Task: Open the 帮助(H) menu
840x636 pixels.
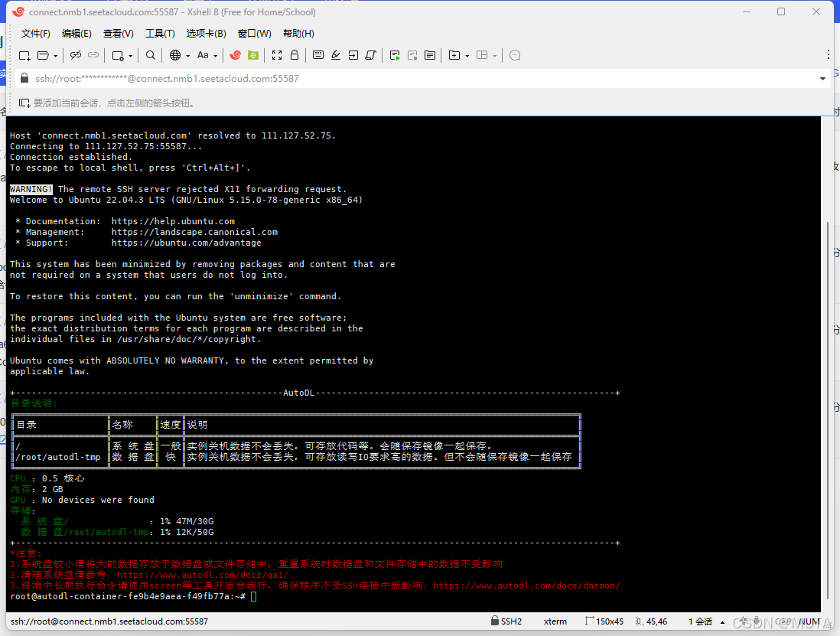Action: click(298, 33)
